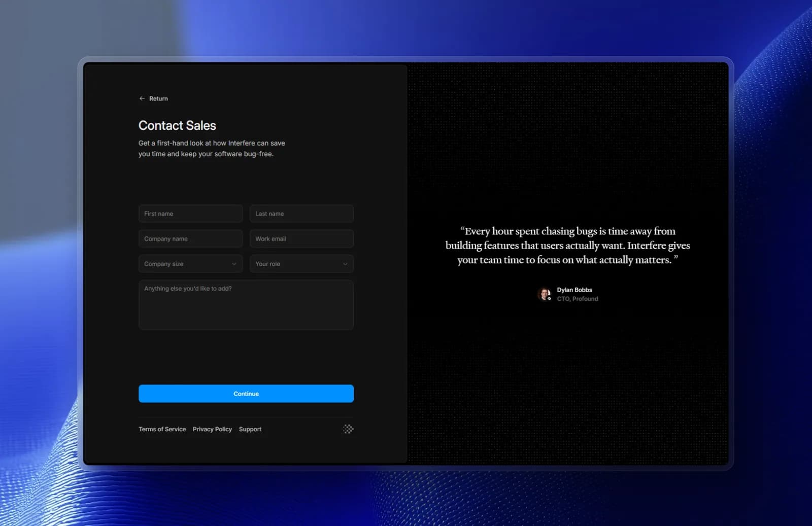Click into the Company name field

pyautogui.click(x=190, y=238)
